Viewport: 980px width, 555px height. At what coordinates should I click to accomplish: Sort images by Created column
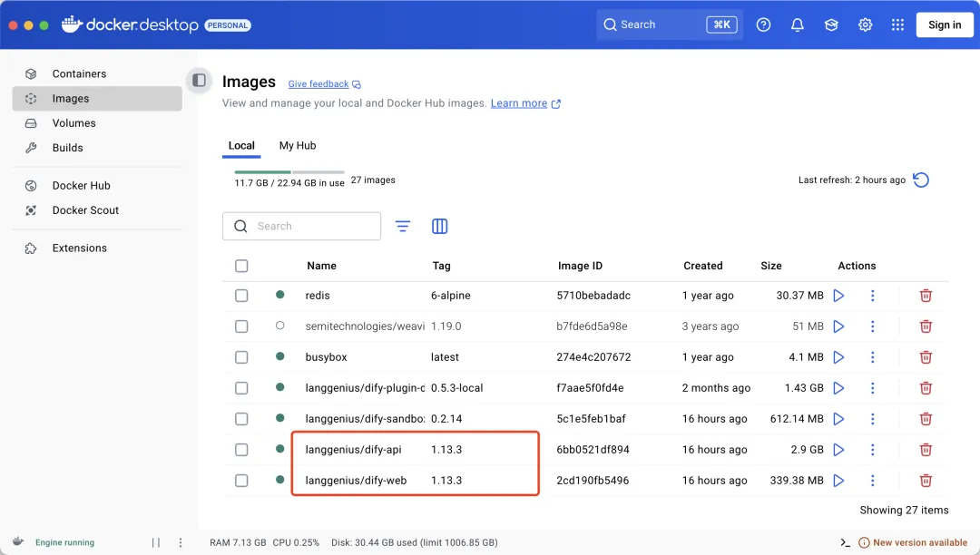702,266
